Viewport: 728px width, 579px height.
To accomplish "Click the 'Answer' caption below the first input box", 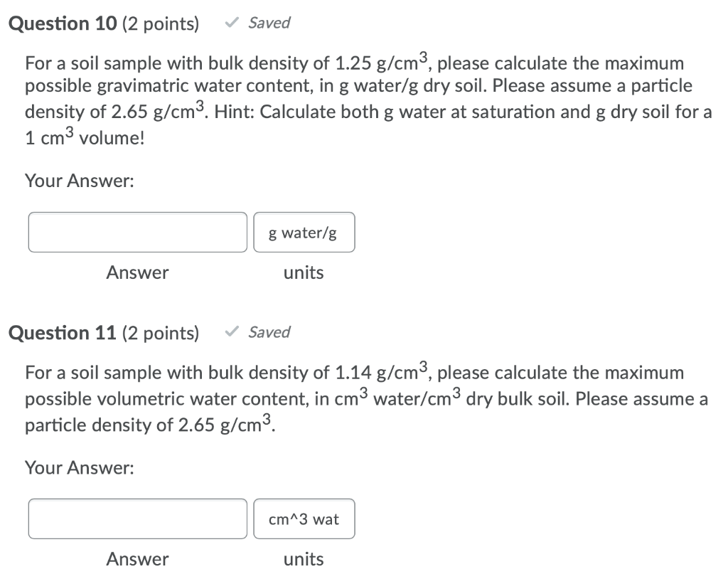I will [137, 272].
